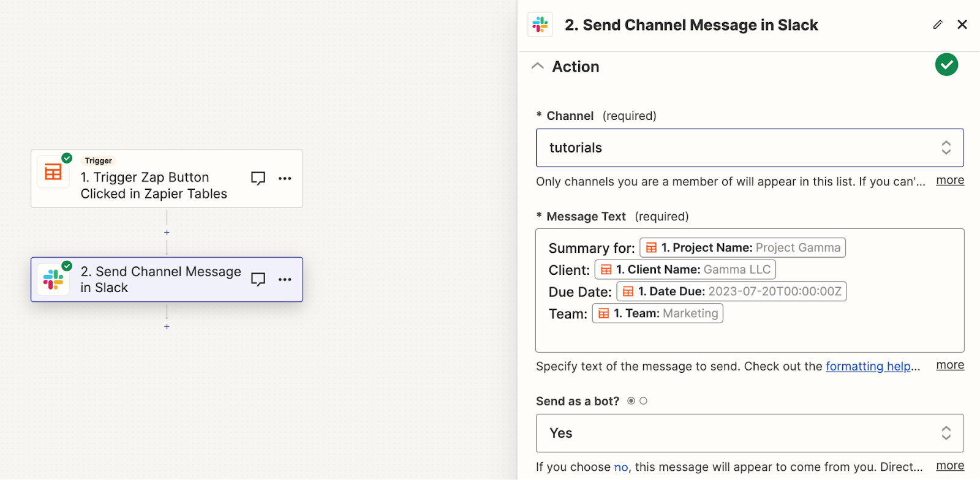Open the three-dot menu on Slack step
The height and width of the screenshot is (480, 980).
point(285,279)
